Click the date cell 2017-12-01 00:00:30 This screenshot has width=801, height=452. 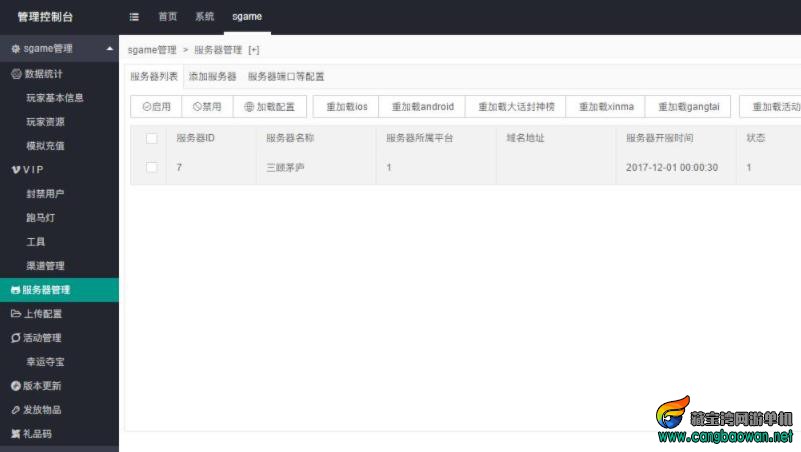[672, 168]
